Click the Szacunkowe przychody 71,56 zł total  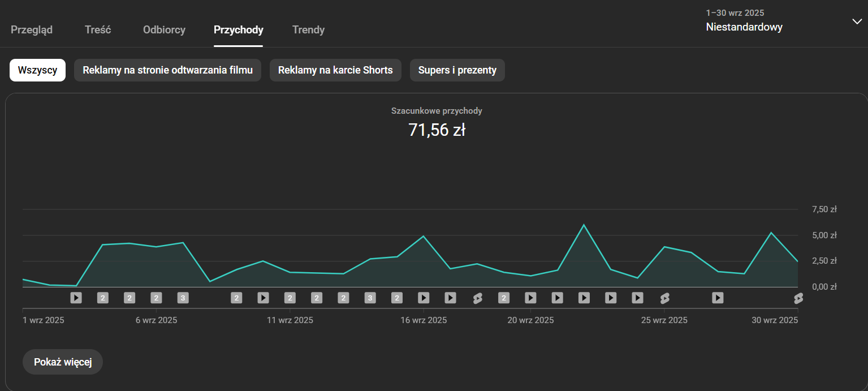[437, 130]
